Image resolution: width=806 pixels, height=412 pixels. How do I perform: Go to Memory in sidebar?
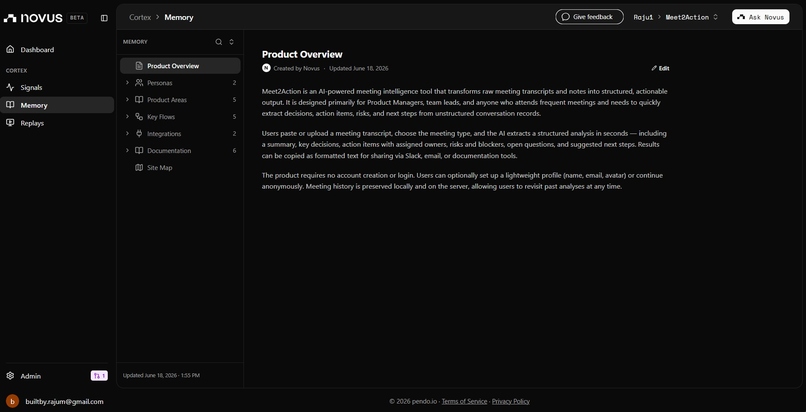(x=57, y=105)
